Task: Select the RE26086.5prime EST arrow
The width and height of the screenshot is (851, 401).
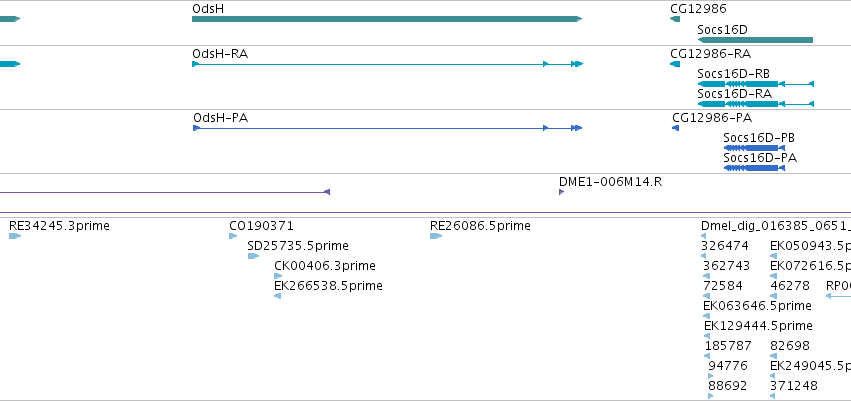Action: tap(436, 236)
